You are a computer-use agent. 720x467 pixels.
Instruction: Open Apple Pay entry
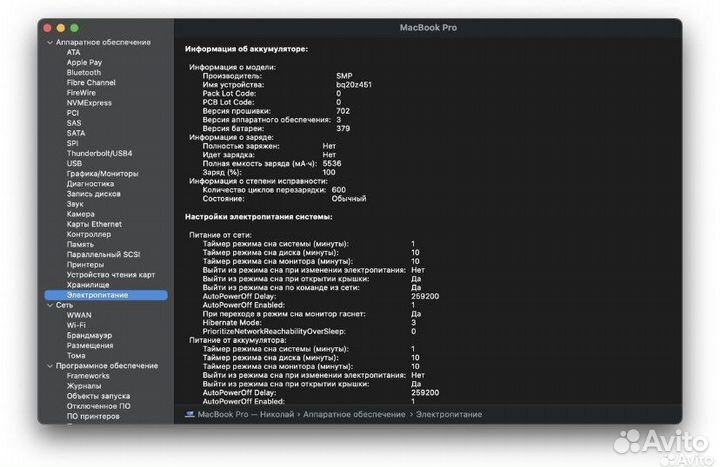pos(84,62)
